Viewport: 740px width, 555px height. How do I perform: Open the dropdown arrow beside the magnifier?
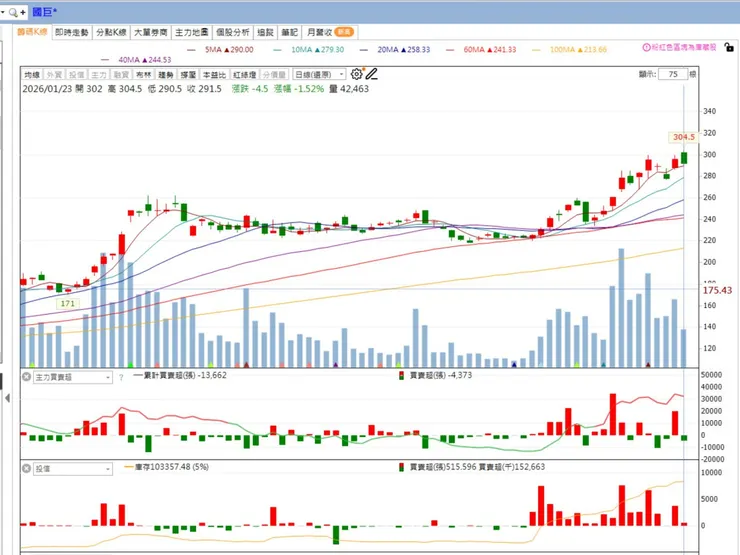pos(2,12)
